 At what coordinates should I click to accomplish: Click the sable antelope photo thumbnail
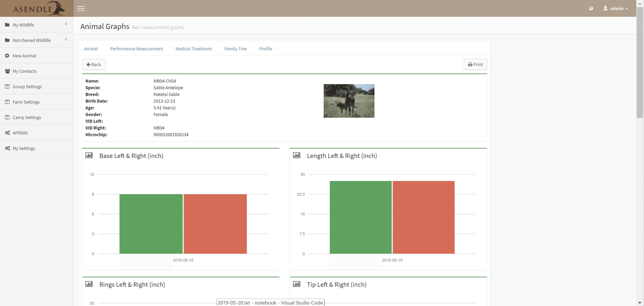(x=349, y=101)
